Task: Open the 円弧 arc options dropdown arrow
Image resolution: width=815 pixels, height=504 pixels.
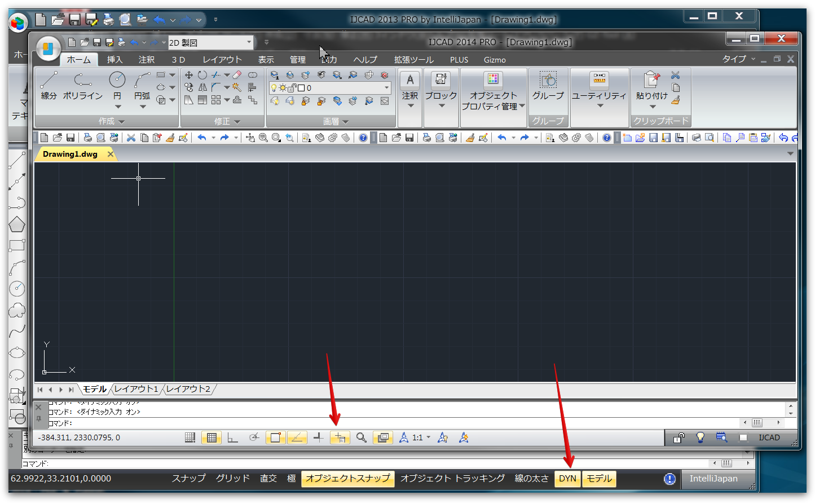Action: (x=143, y=107)
